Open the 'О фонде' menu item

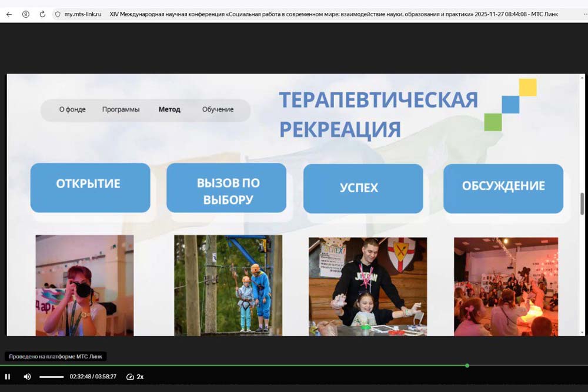(72, 109)
